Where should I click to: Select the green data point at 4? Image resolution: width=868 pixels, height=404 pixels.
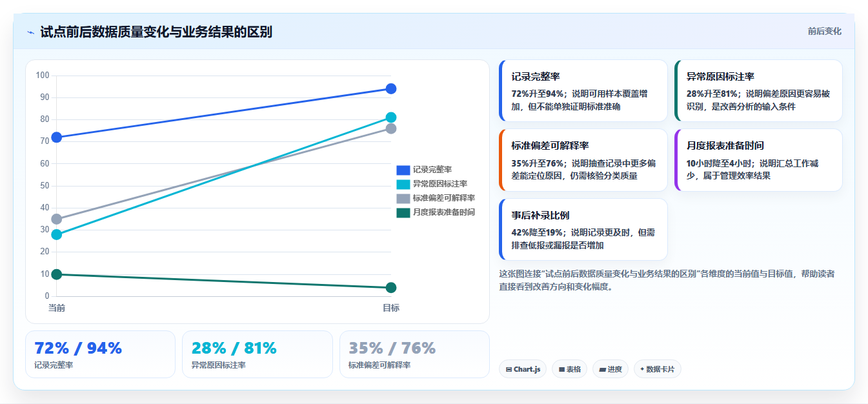click(x=391, y=287)
